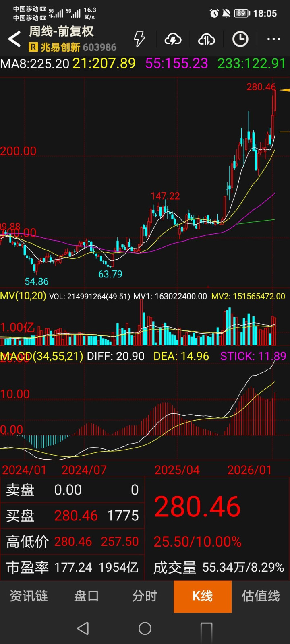Tap the alarm clock status icon
The width and height of the screenshot is (290, 644).
point(214,13)
